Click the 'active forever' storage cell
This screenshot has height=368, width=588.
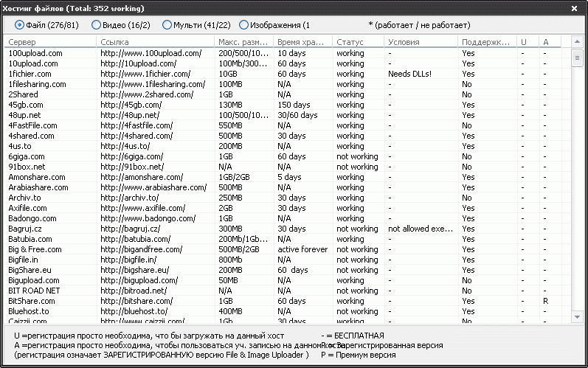302,249
